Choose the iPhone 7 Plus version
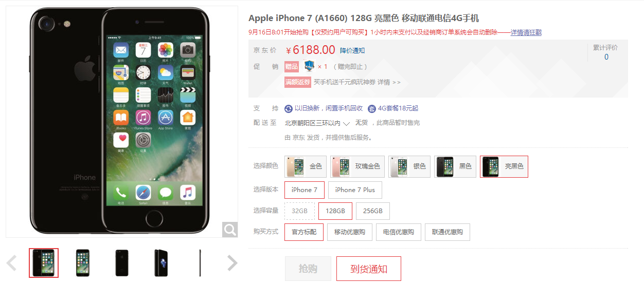Viewport: 644px width, 283px height. tap(355, 190)
